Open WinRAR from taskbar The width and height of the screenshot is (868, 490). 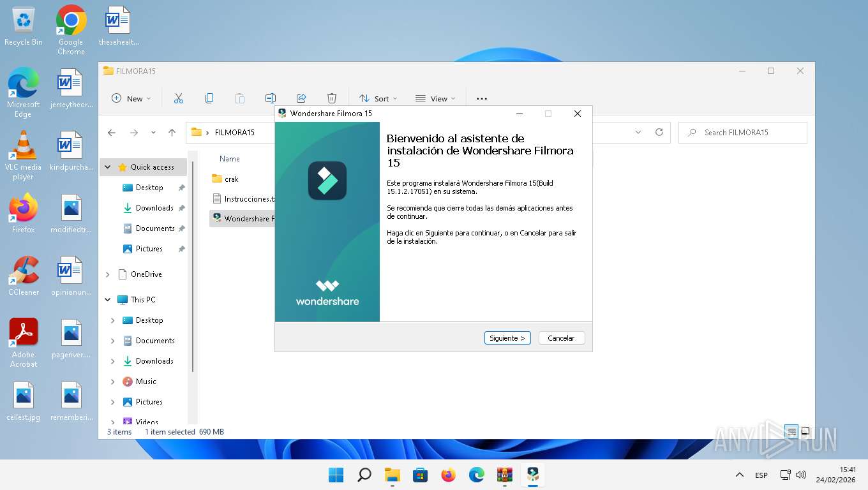click(x=505, y=475)
